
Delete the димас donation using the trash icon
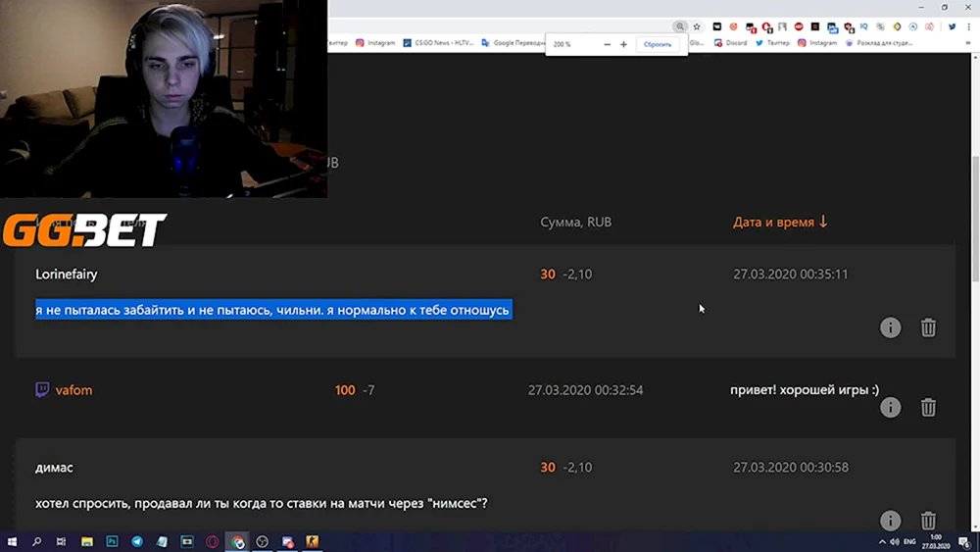(928, 520)
